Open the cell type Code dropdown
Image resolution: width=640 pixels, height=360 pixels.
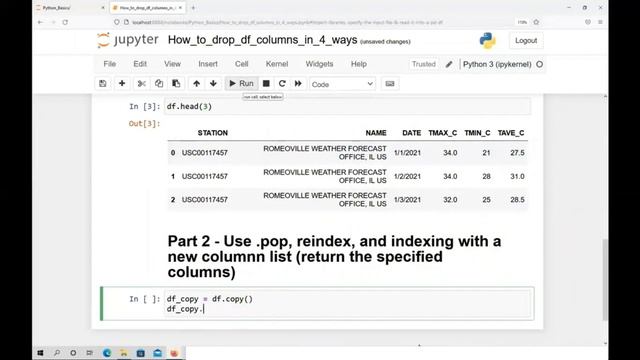pyautogui.click(x=342, y=84)
